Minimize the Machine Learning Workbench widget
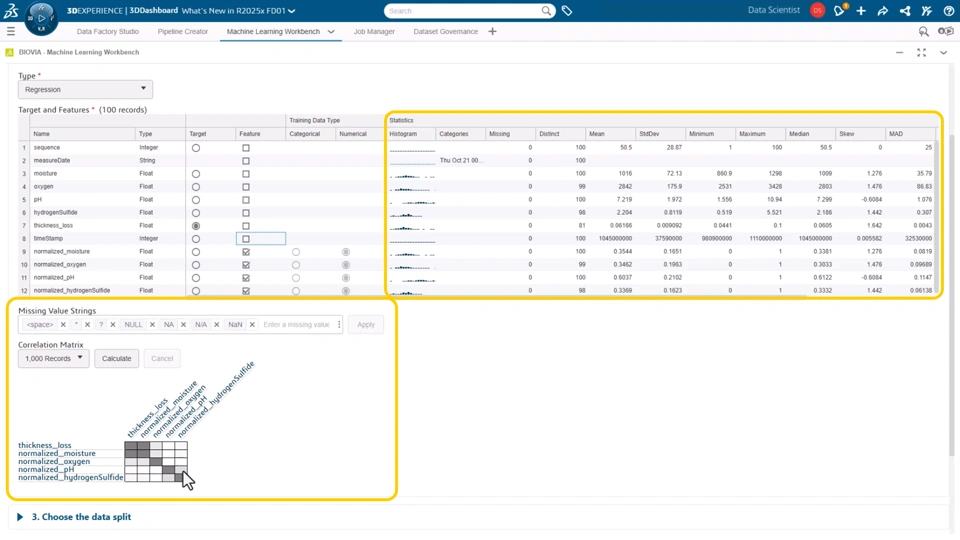The image size is (960, 540). click(x=899, y=53)
